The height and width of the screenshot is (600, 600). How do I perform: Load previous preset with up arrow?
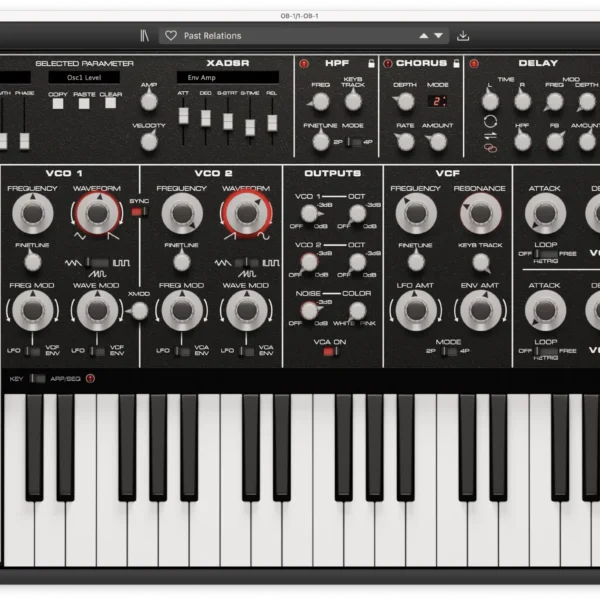(x=424, y=36)
